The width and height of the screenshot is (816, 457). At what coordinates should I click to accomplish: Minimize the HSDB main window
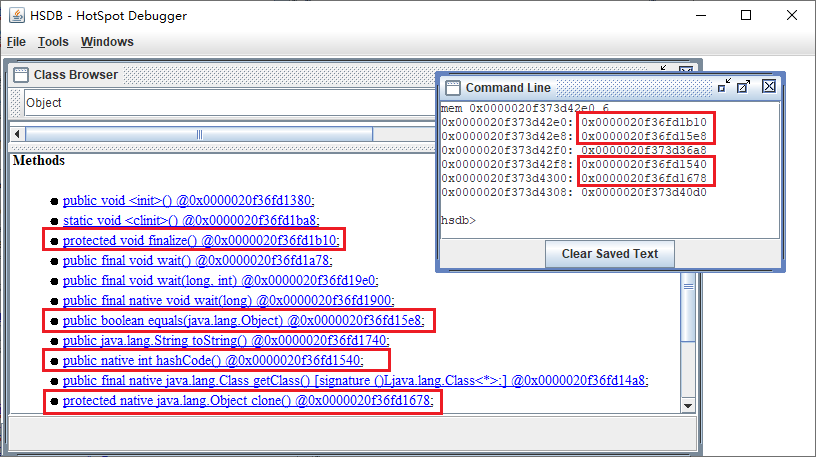[701, 16]
